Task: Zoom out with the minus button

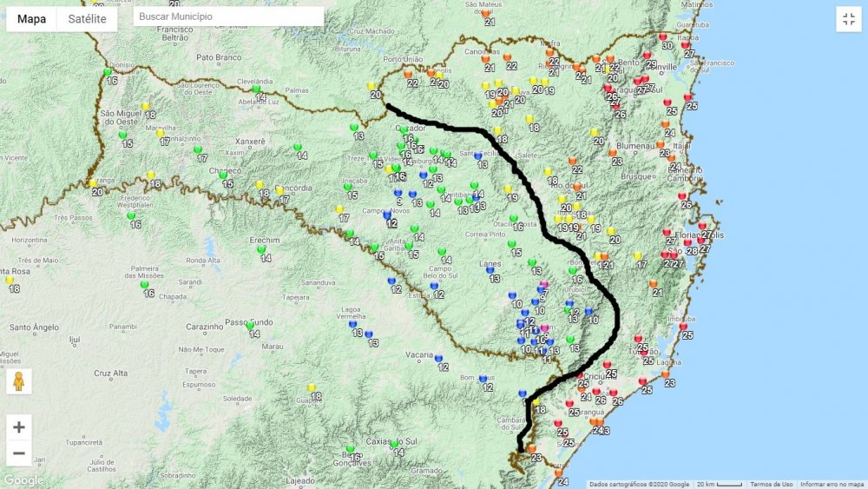Action: (x=19, y=453)
